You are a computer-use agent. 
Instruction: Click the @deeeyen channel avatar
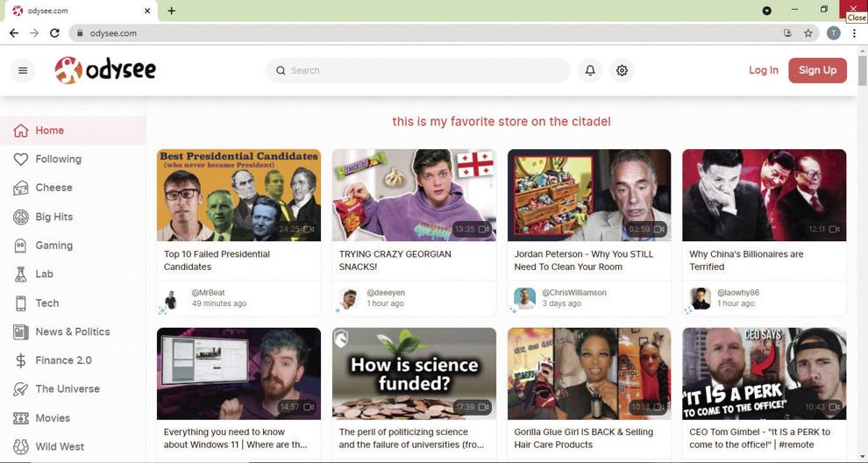pos(347,299)
